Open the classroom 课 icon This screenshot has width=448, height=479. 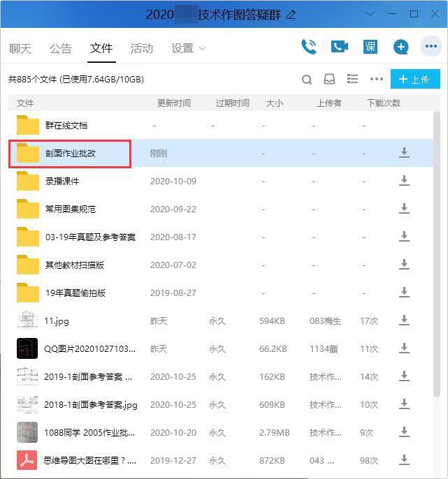point(370,47)
